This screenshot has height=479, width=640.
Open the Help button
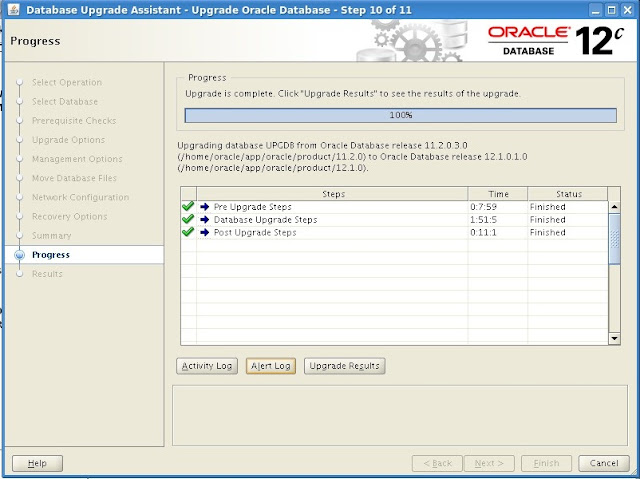(37, 463)
